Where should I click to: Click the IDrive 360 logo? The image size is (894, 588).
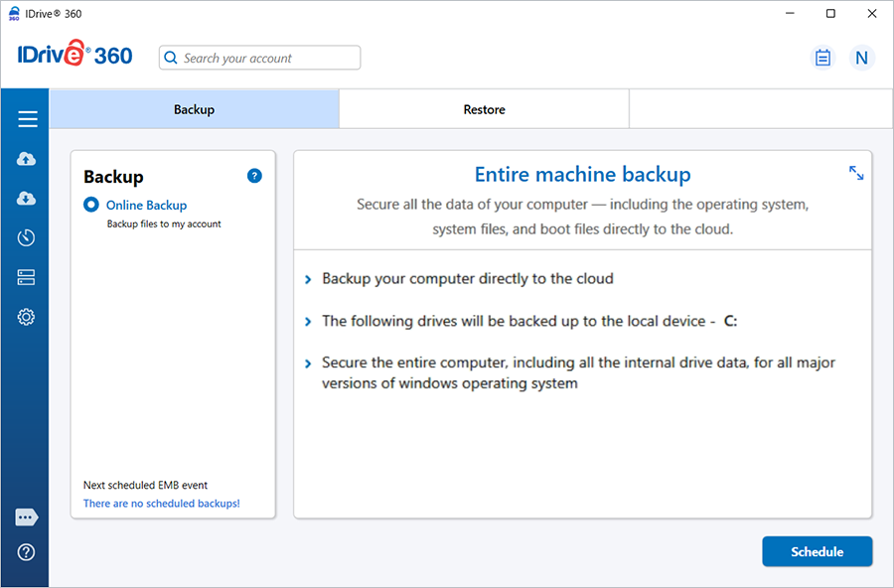click(75, 56)
